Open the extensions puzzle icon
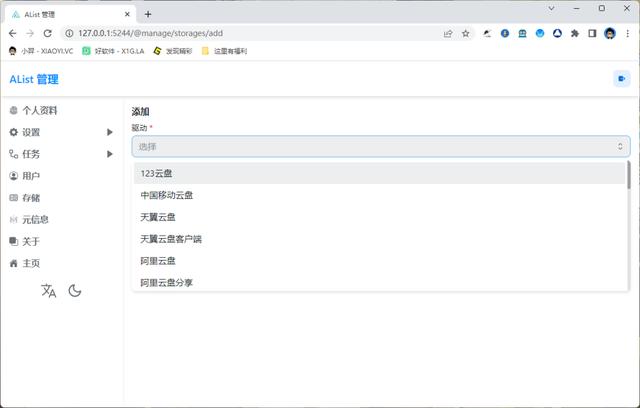 pyautogui.click(x=575, y=33)
